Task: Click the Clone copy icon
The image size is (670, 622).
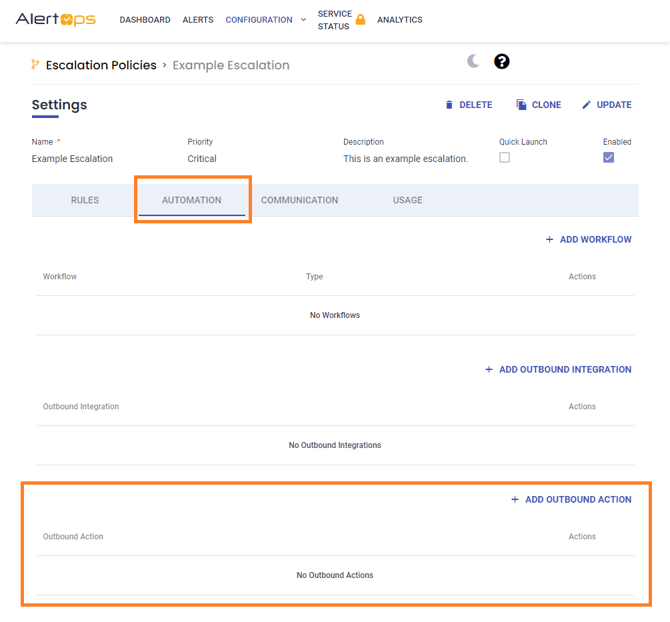Action: click(x=521, y=105)
